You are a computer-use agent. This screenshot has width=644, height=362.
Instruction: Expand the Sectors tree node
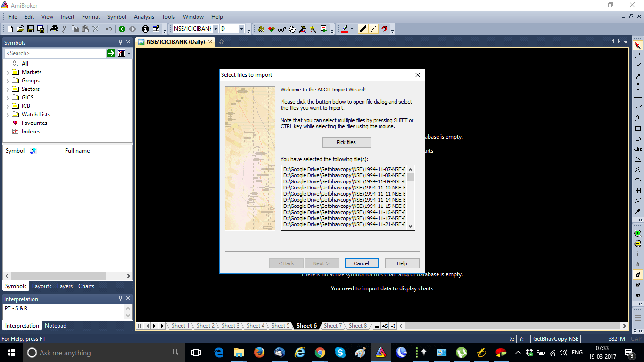8,89
